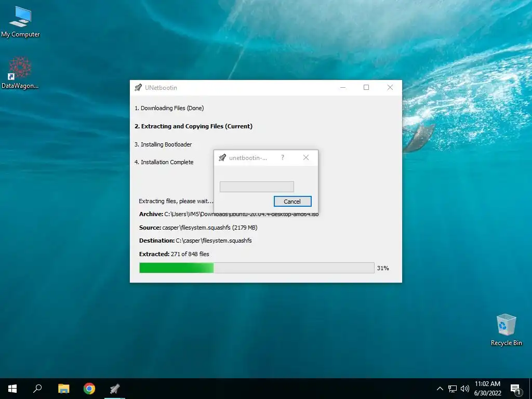
Task: Click the empty dialog progress bar
Action: click(257, 187)
